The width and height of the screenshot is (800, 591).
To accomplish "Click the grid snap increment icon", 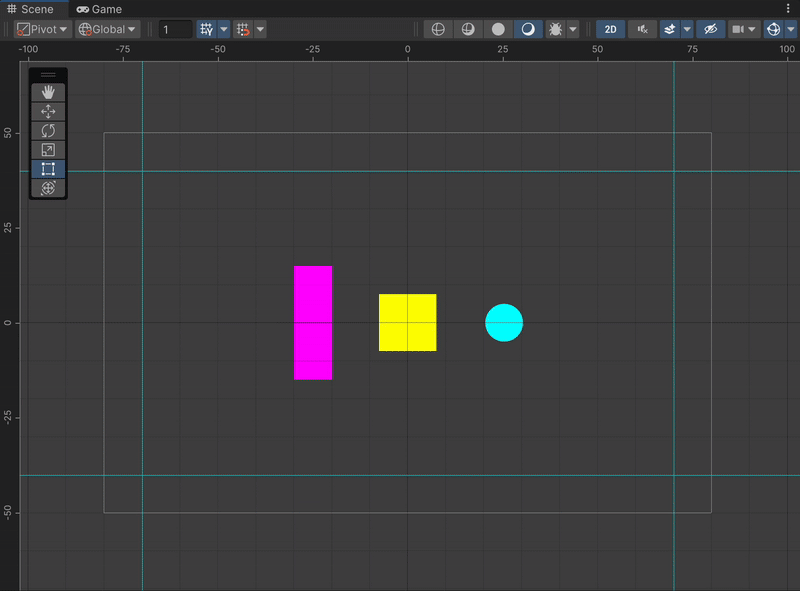I will pos(243,30).
